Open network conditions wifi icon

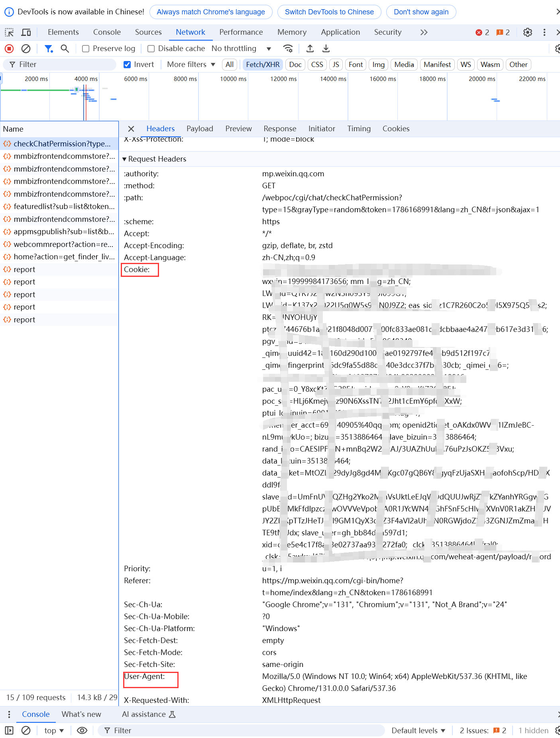pos(288,49)
